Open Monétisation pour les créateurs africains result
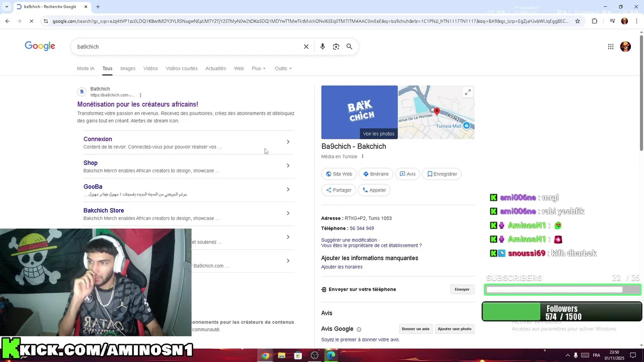Viewport: 644px width, 362px height. tap(137, 104)
